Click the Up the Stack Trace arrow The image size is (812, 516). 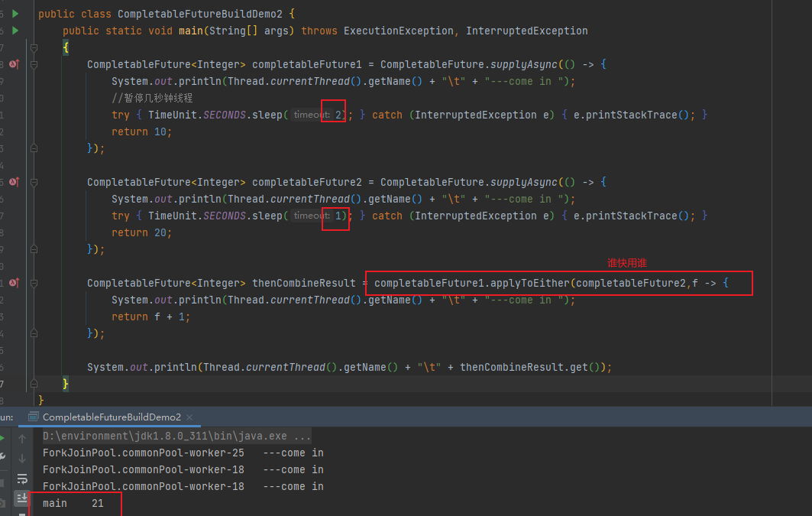(21, 438)
